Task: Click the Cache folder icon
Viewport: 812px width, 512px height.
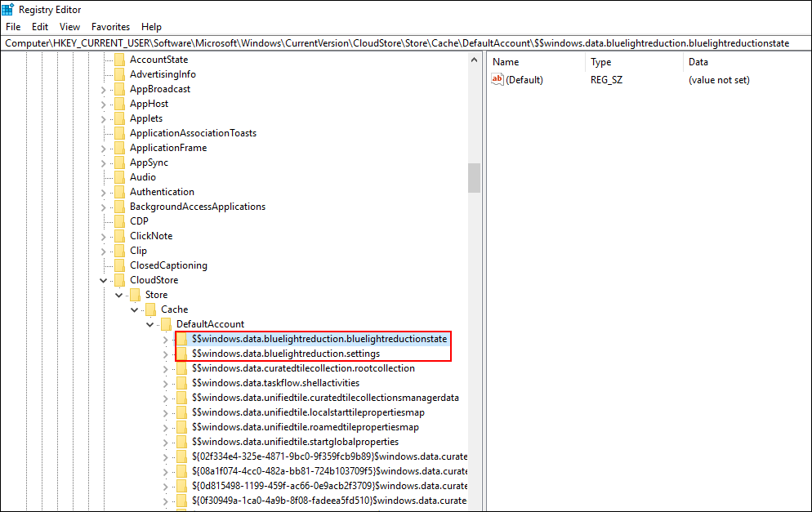Action: click(150, 309)
